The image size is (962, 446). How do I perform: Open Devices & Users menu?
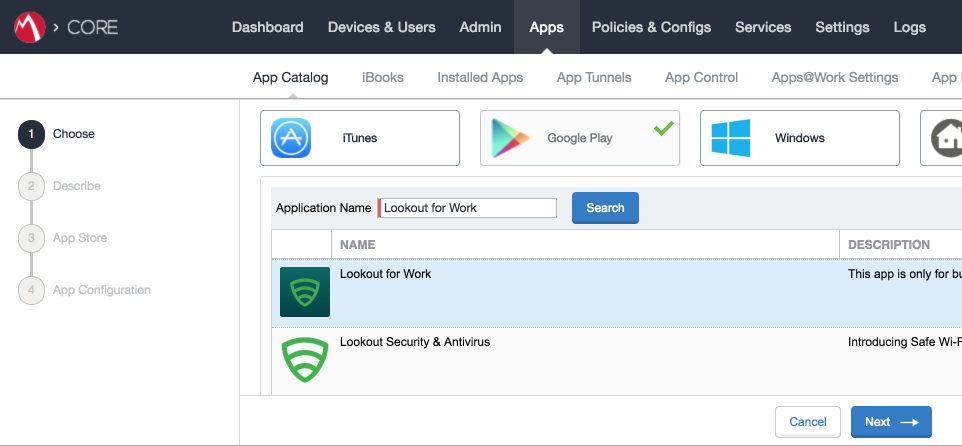tap(382, 27)
